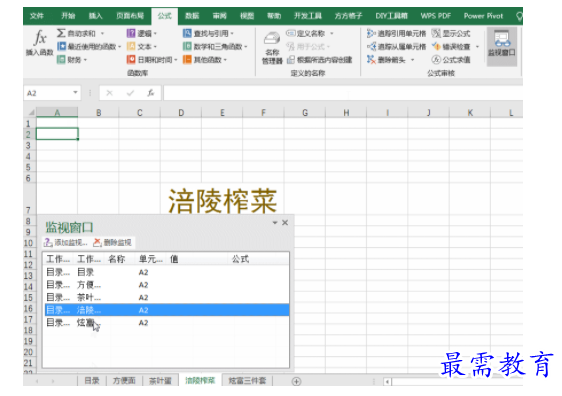Switch to the Home tab

68,16
